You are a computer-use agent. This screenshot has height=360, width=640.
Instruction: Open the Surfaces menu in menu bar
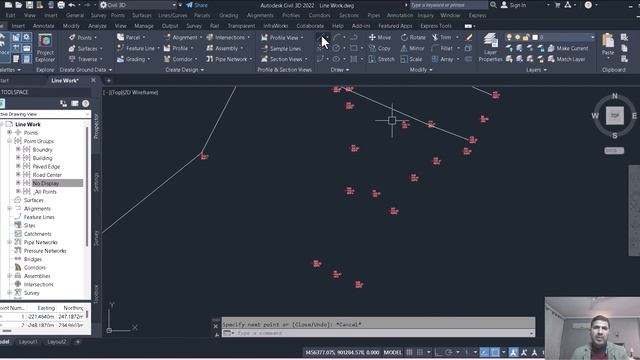(142, 16)
